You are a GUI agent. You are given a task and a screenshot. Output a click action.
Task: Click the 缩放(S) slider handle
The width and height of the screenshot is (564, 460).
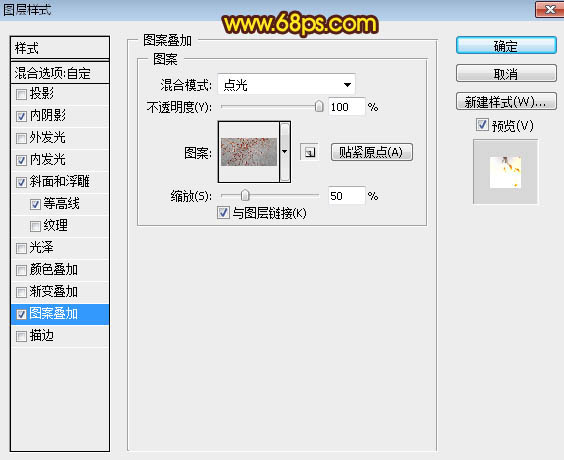[245, 196]
